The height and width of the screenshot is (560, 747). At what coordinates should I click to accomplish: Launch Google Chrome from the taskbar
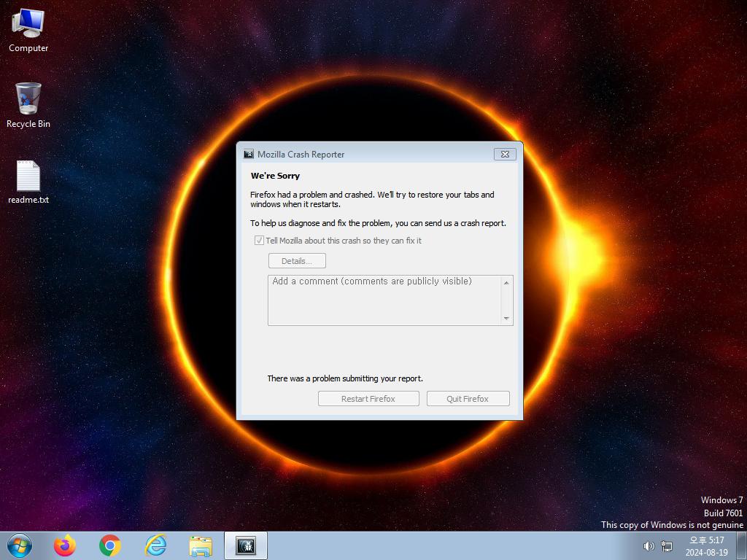pyautogui.click(x=110, y=545)
